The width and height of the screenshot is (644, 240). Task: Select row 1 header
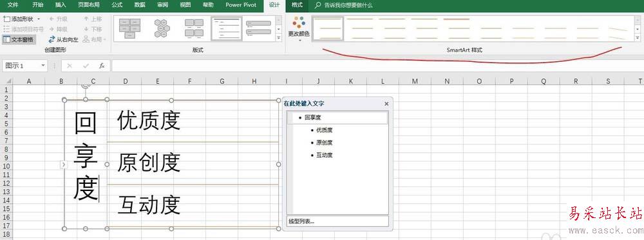point(6,89)
